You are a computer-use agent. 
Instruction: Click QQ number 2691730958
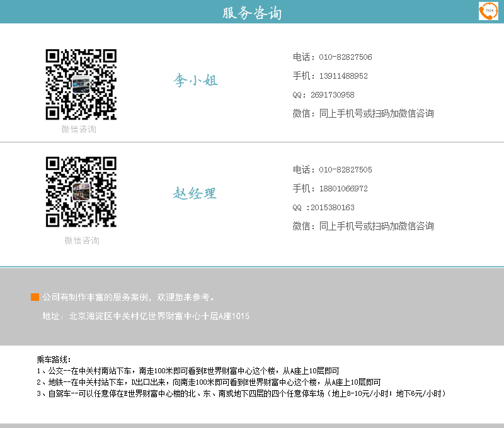[332, 95]
